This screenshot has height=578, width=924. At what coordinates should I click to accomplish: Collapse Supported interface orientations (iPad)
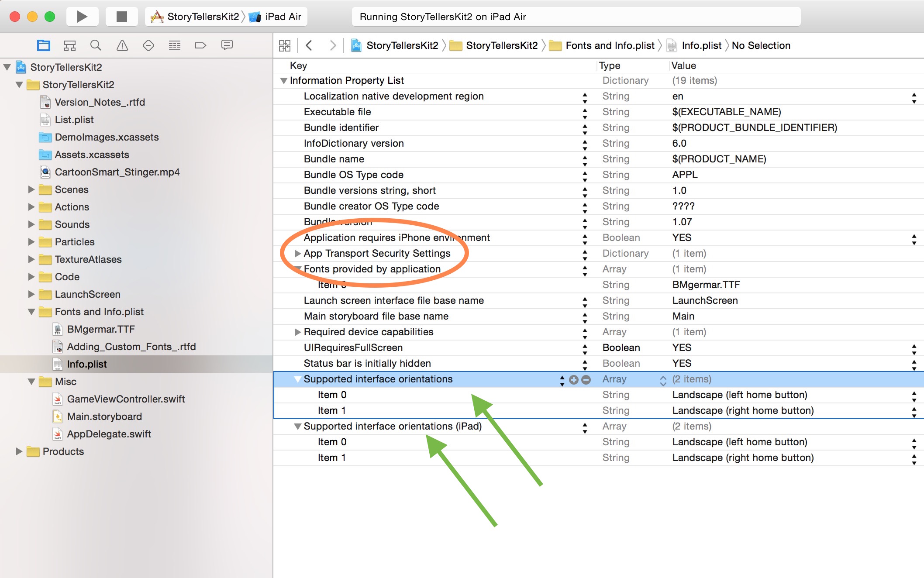297,427
